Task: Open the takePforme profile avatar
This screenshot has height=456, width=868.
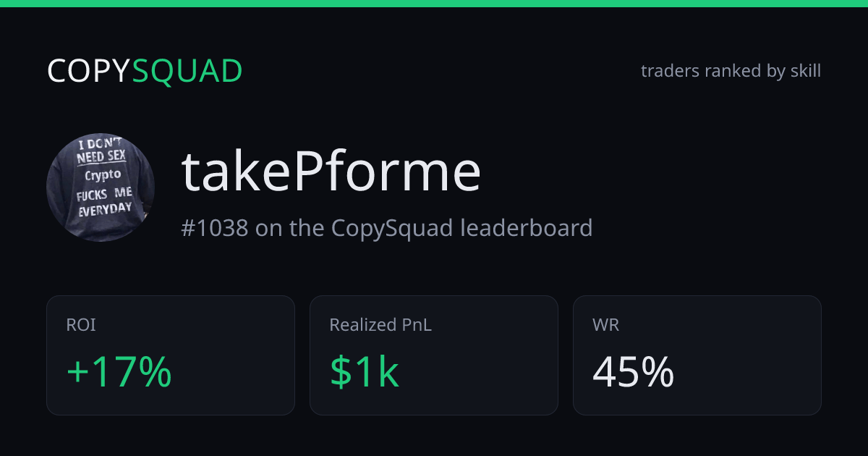Action: (101, 187)
